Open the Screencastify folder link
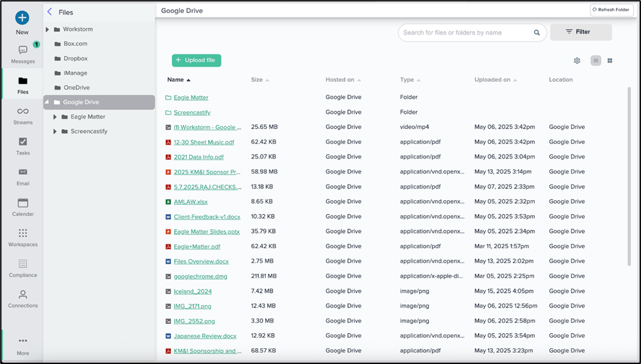Screen dimensions: 641x364 click(192, 113)
